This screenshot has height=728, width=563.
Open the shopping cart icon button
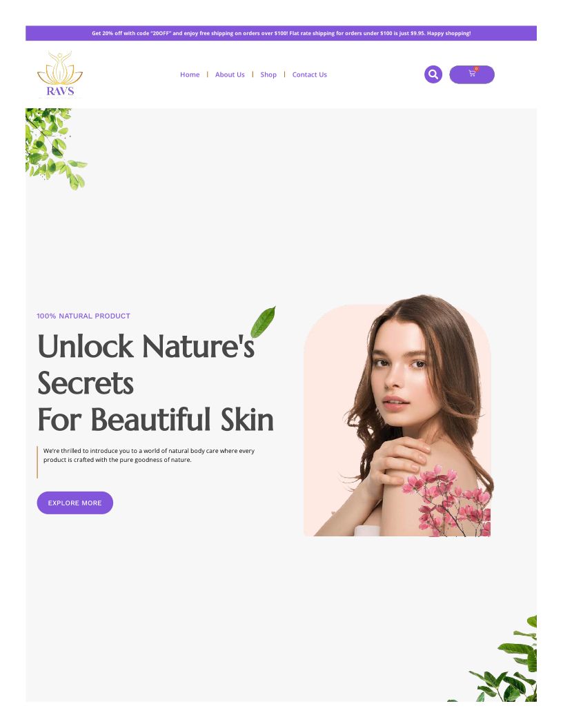coord(471,74)
